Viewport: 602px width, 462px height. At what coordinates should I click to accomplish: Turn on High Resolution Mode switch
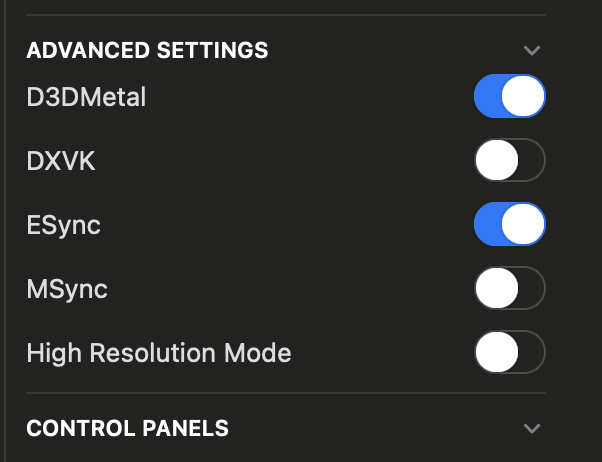click(x=509, y=353)
